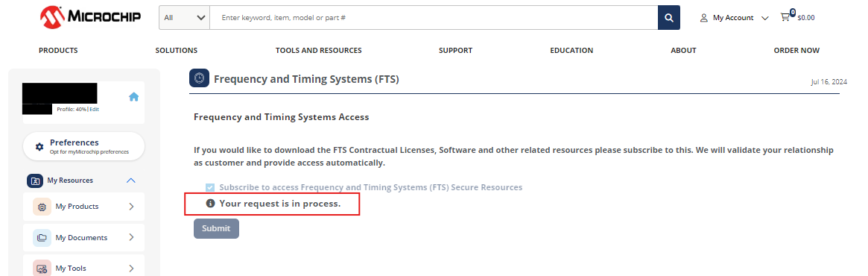The image size is (868, 276).
Task: Open the shopping cart icon
Action: (785, 17)
